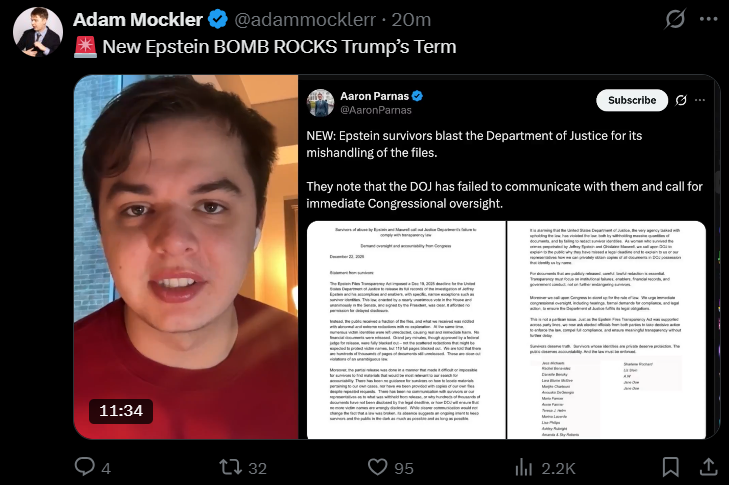The image size is (729, 485).
Task: Click the @AaronParnas handle
Action: 376,110
